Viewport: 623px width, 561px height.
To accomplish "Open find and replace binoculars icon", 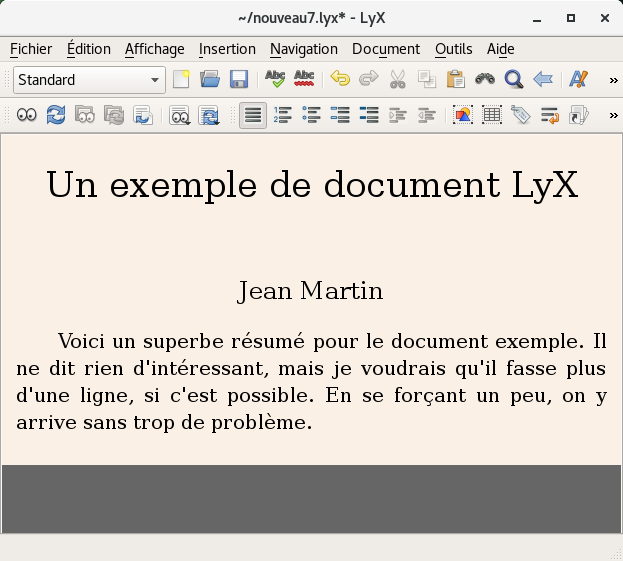I will tap(485, 79).
